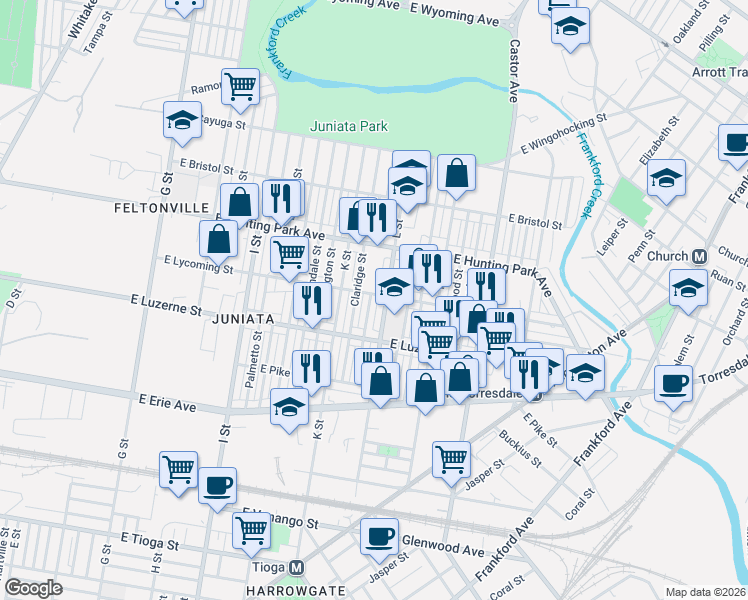Select the Glenwood Ave street label

tap(443, 546)
